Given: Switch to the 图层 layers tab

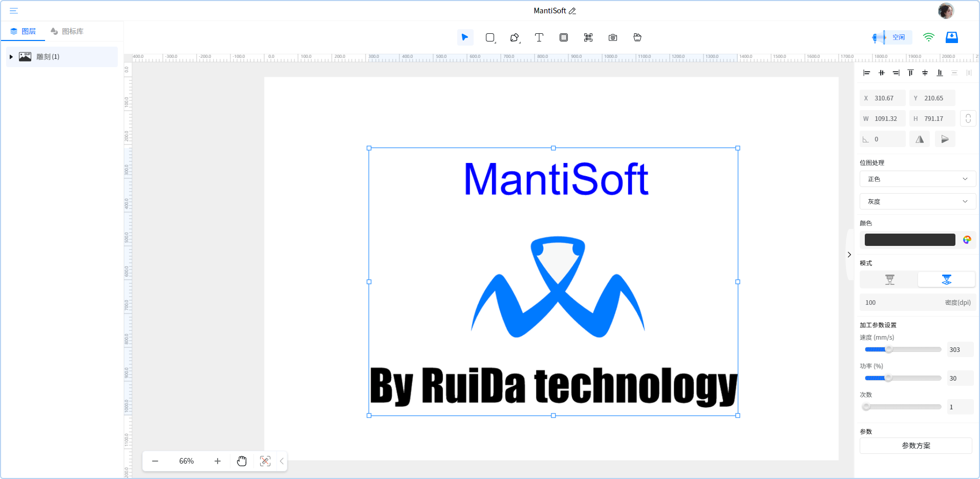Looking at the screenshot, I should pos(23,31).
